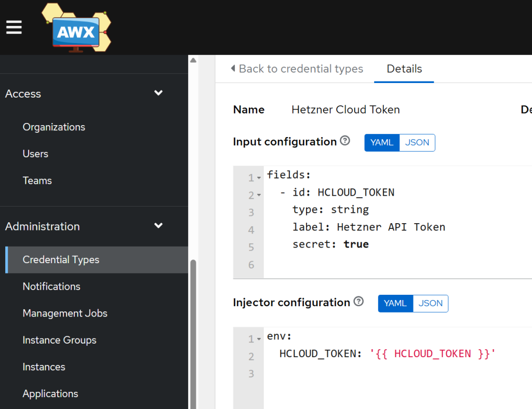Switch to the Details tab
The height and width of the screenshot is (409, 532).
(404, 69)
